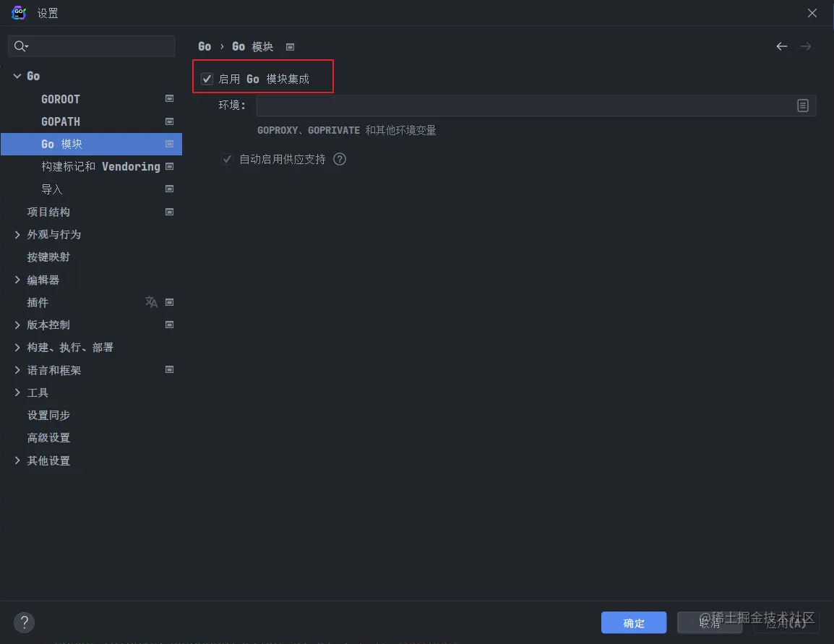The height and width of the screenshot is (644, 834).
Task: Select Go 模块 in the tree
Action: tap(92, 144)
